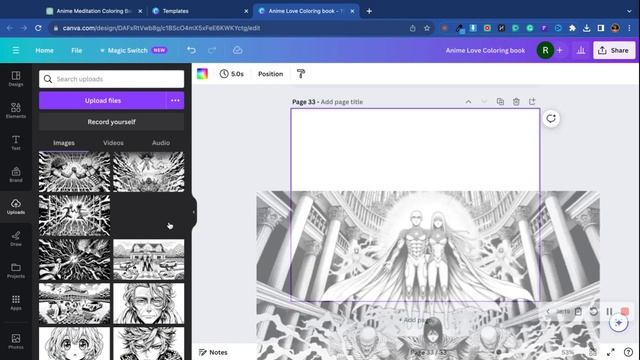The height and width of the screenshot is (360, 640).
Task: Click Record yourself button
Action: pos(111,122)
